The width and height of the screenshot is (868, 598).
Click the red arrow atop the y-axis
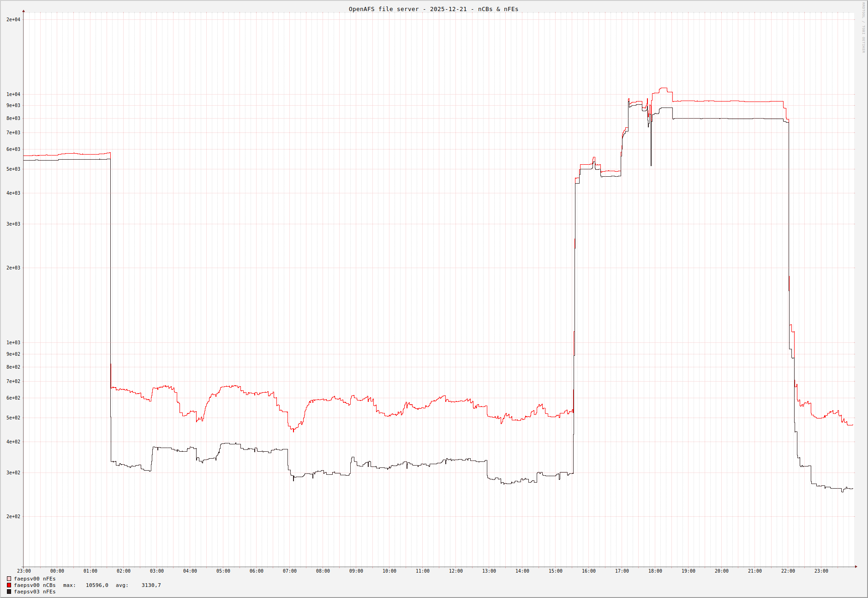click(24, 11)
